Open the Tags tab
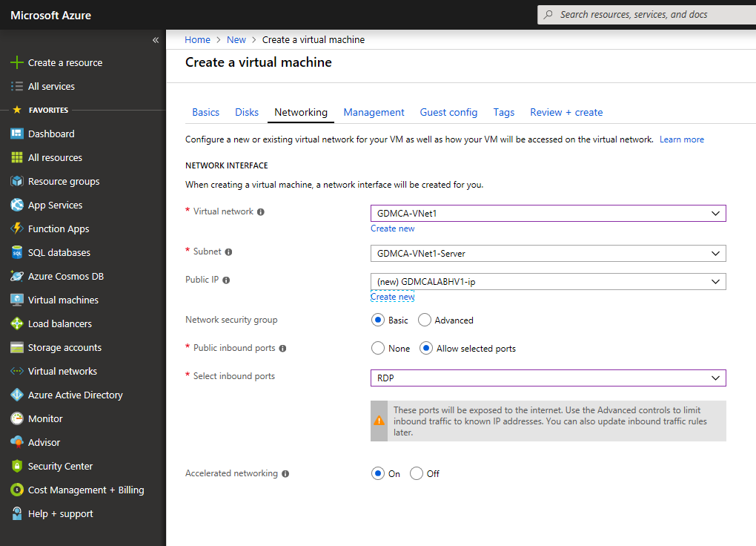756x546 pixels. pos(503,112)
